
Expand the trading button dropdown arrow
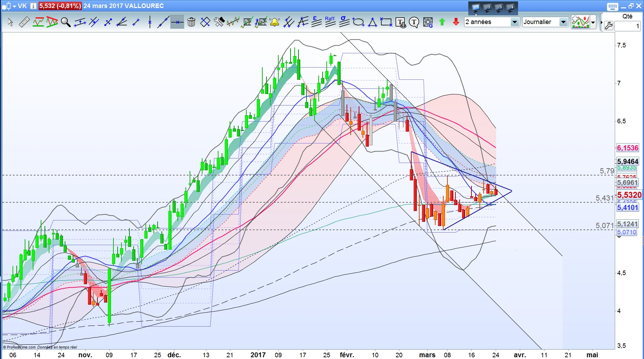[x=593, y=22]
